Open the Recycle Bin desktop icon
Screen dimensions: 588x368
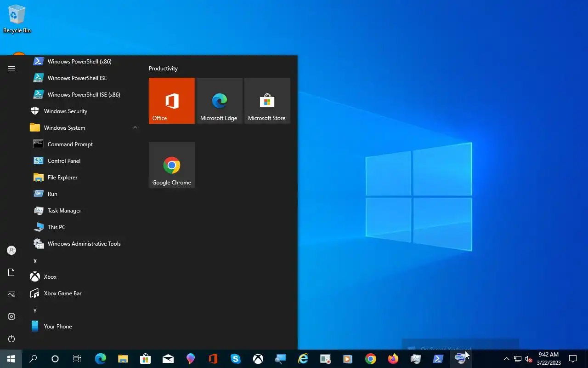coord(17,19)
